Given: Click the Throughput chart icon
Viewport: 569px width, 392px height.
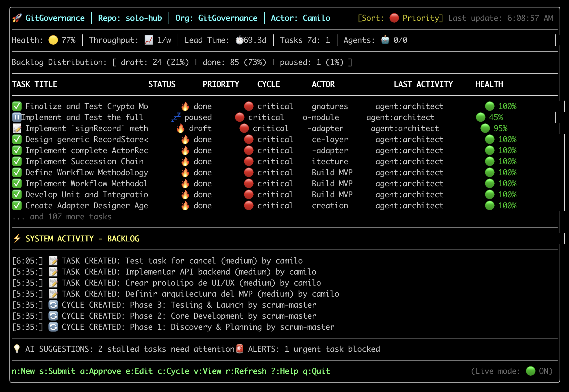Looking at the screenshot, I should (149, 40).
